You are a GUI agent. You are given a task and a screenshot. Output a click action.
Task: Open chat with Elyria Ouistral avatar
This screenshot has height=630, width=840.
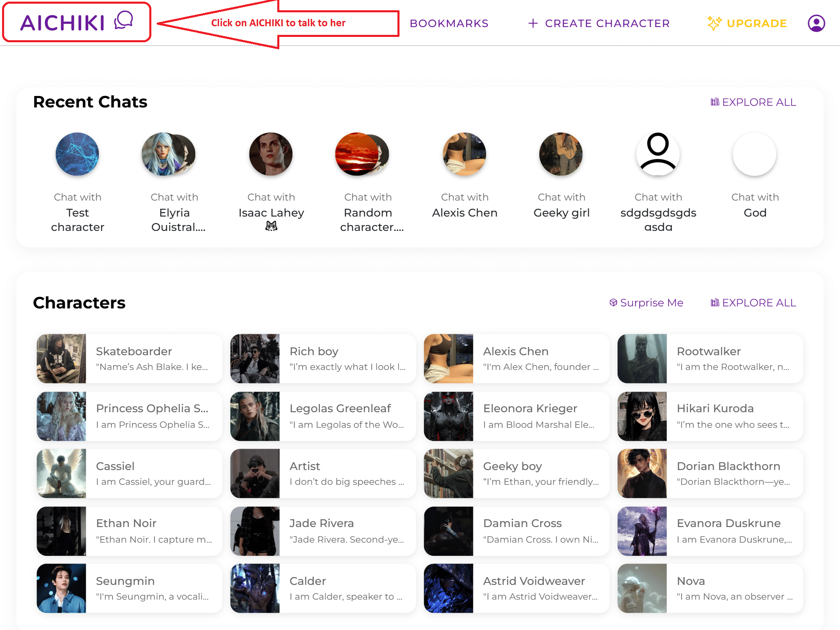[164, 154]
